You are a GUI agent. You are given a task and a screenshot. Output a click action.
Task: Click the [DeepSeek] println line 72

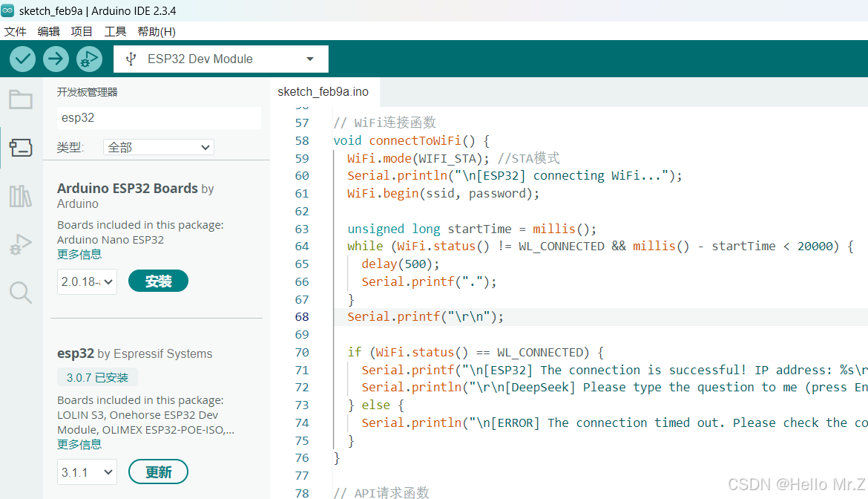614,387
